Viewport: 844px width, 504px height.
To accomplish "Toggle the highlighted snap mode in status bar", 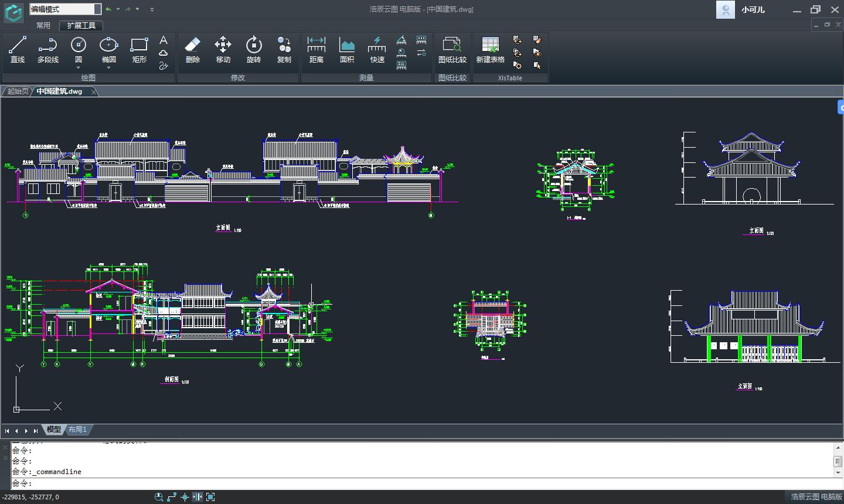I will pyautogui.click(x=198, y=497).
